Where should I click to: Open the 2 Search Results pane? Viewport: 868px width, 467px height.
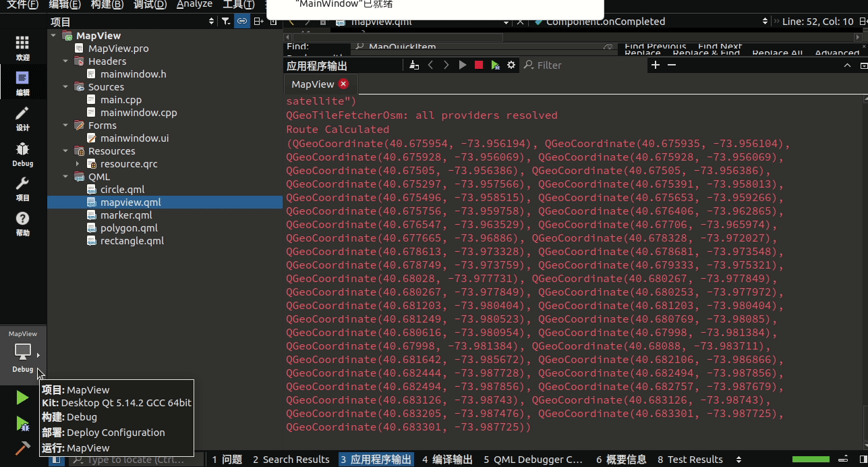pos(291,460)
